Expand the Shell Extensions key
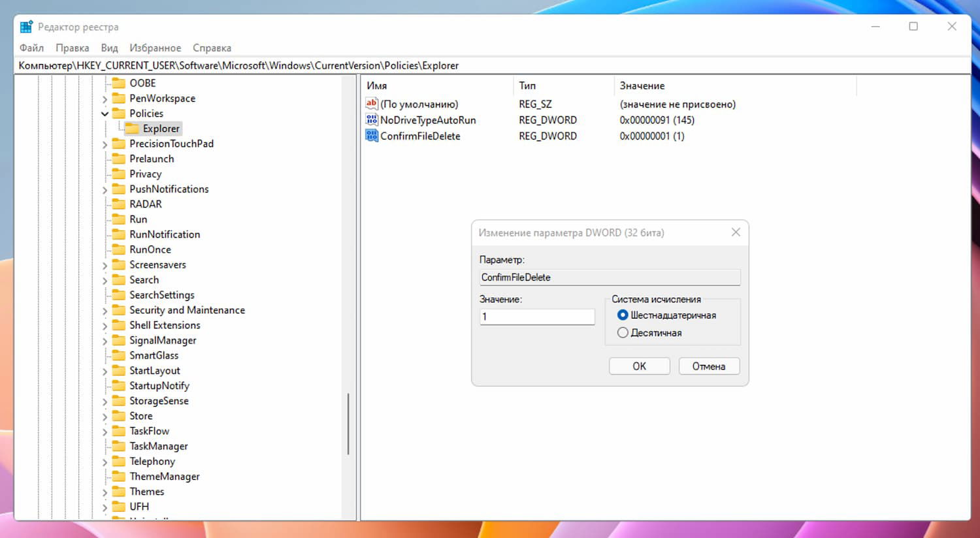Screen dimensions: 980x538 [x=105, y=326]
